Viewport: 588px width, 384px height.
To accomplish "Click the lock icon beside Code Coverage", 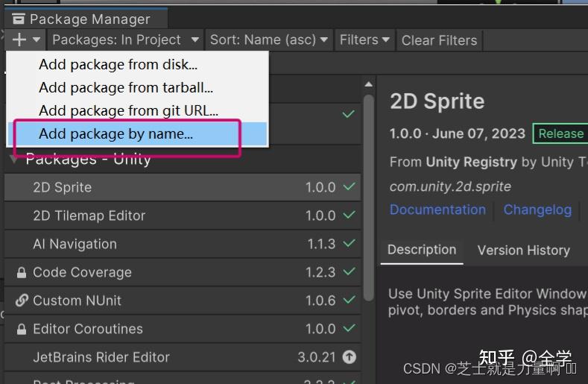I will 22,272.
